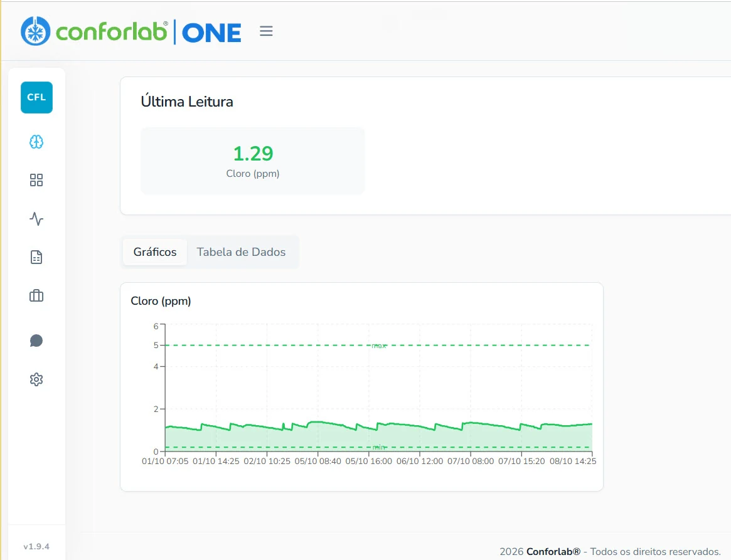
Task: Open the dashboard grid icon
Action: pyautogui.click(x=36, y=180)
